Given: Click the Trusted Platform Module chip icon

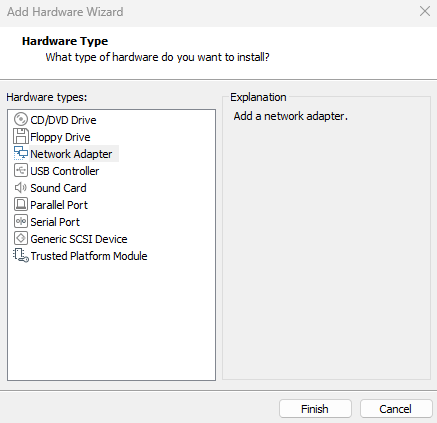Looking at the screenshot, I should (x=21, y=256).
